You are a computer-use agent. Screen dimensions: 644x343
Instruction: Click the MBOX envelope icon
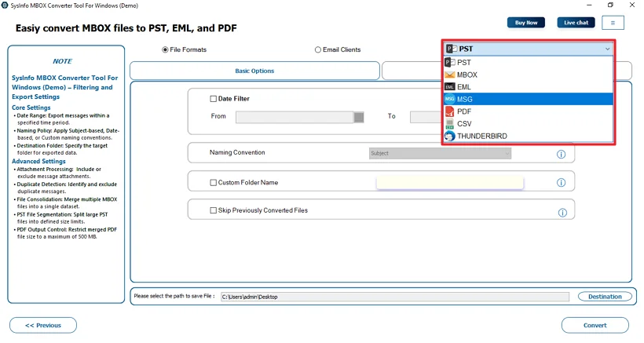pos(450,75)
